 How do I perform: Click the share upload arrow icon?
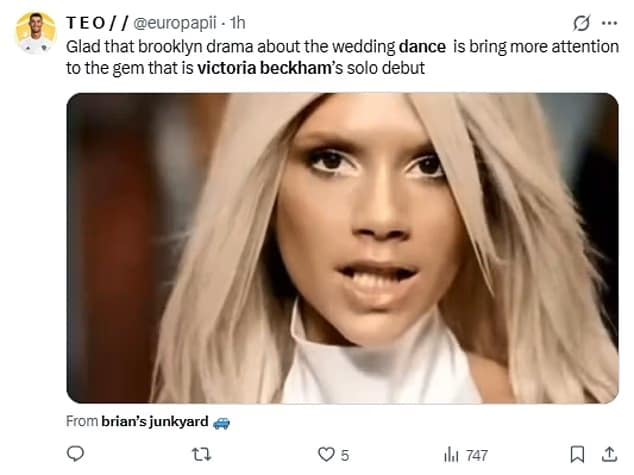[x=608, y=455]
